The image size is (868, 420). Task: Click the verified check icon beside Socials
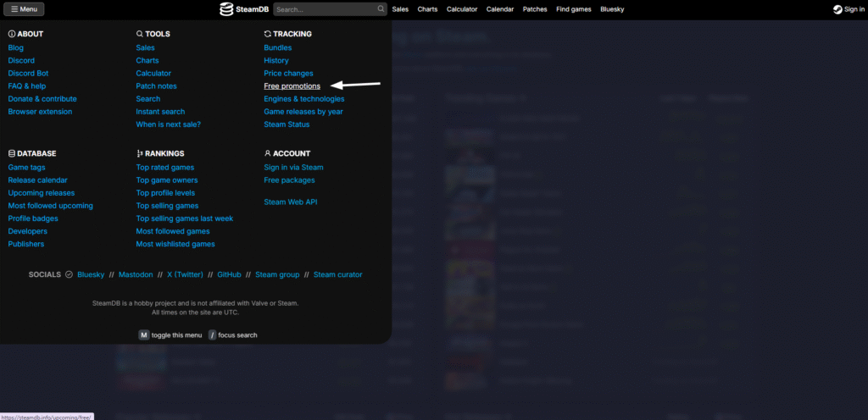(x=70, y=274)
